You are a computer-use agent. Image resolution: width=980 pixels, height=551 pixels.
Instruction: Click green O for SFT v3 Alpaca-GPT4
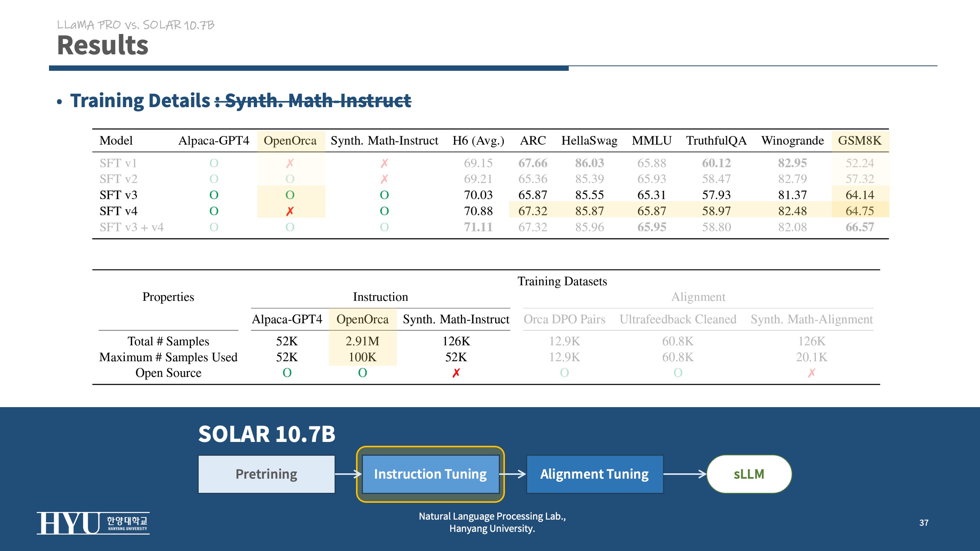pyautogui.click(x=214, y=195)
